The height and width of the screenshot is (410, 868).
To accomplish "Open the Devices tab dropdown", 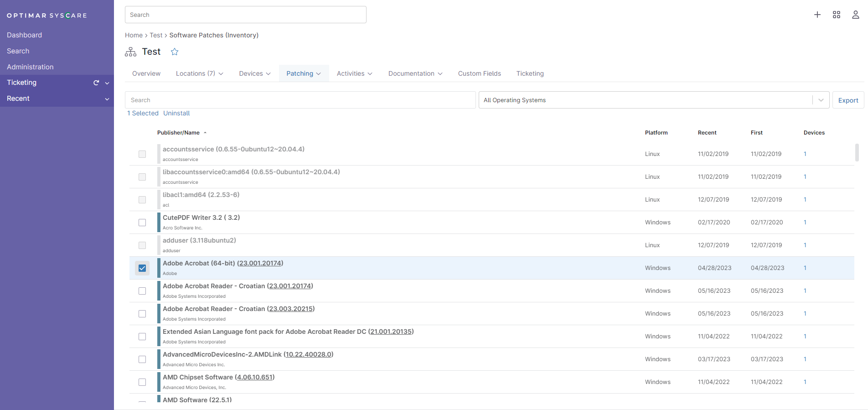I will coord(255,73).
